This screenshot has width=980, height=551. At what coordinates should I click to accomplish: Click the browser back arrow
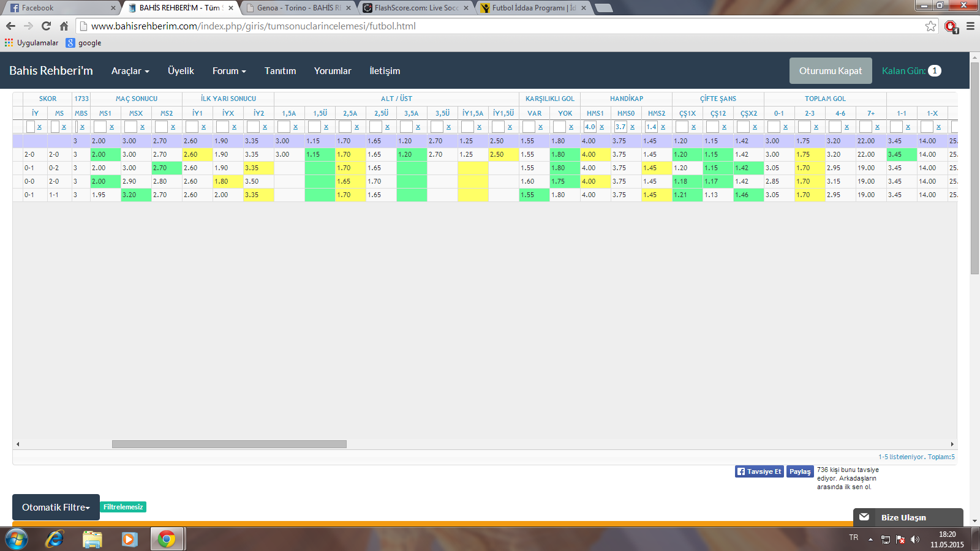(10, 26)
